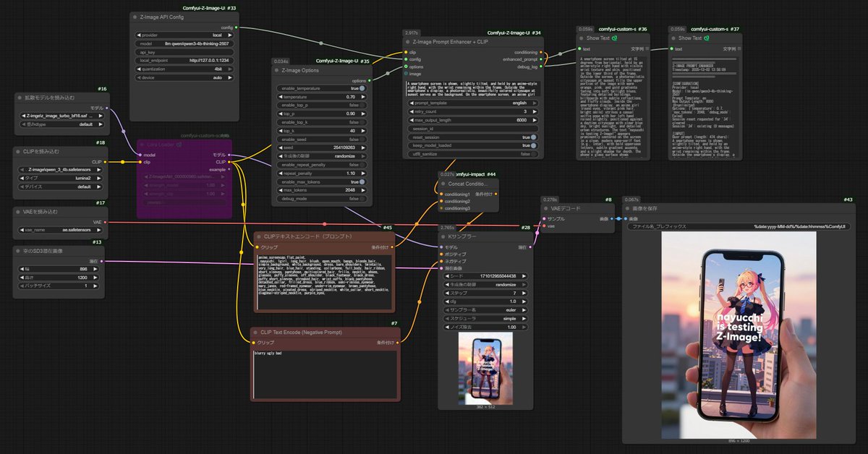Open the スケジューラ combo set to simple
The width and height of the screenshot is (868, 454).
[486, 318]
